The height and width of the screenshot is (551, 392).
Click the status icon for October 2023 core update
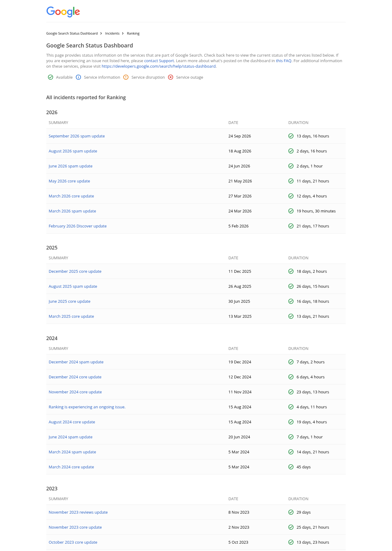291,542
